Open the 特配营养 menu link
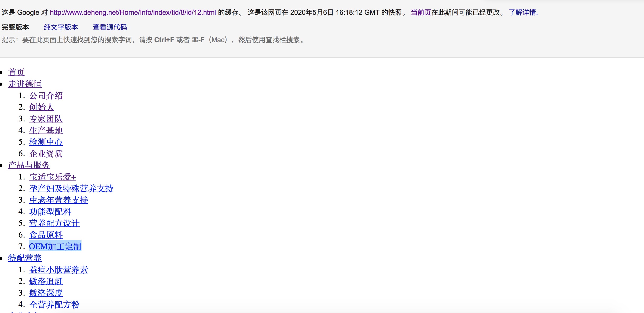This screenshot has width=644, height=313. 25,258
